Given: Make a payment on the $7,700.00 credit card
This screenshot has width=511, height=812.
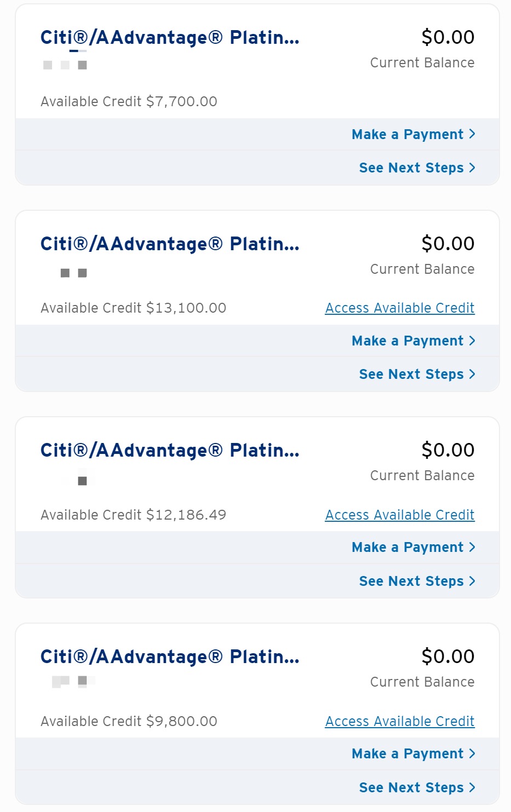Looking at the screenshot, I should pos(414,135).
